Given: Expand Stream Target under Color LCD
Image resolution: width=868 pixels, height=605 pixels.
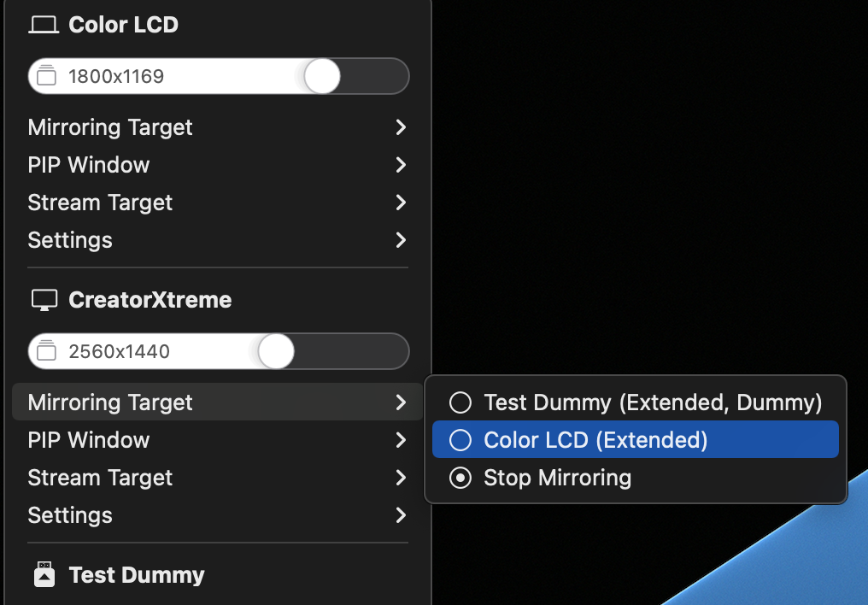Looking at the screenshot, I should [100, 203].
